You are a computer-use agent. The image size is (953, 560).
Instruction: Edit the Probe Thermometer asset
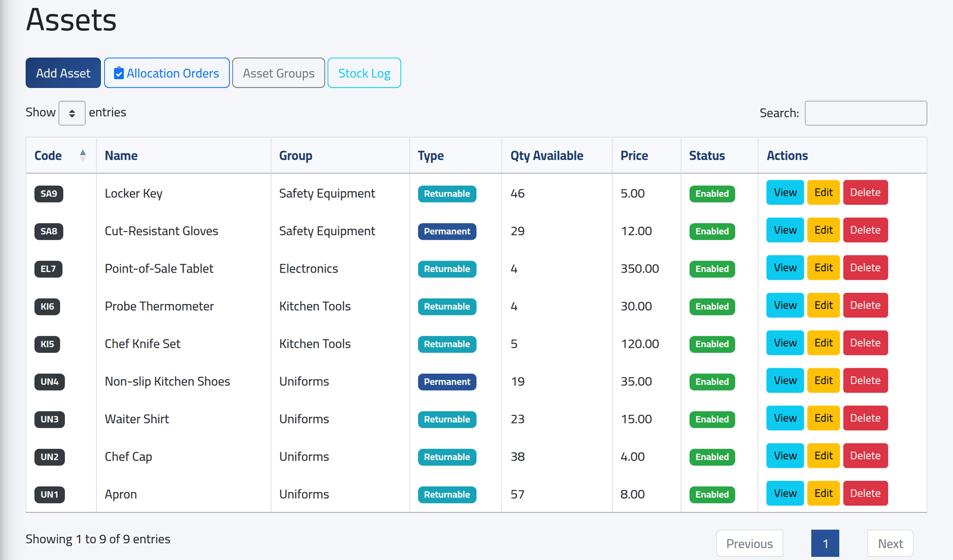[824, 305]
